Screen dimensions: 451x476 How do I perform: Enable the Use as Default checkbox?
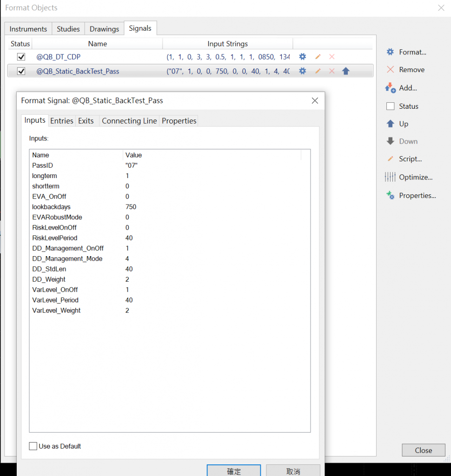[x=33, y=446]
